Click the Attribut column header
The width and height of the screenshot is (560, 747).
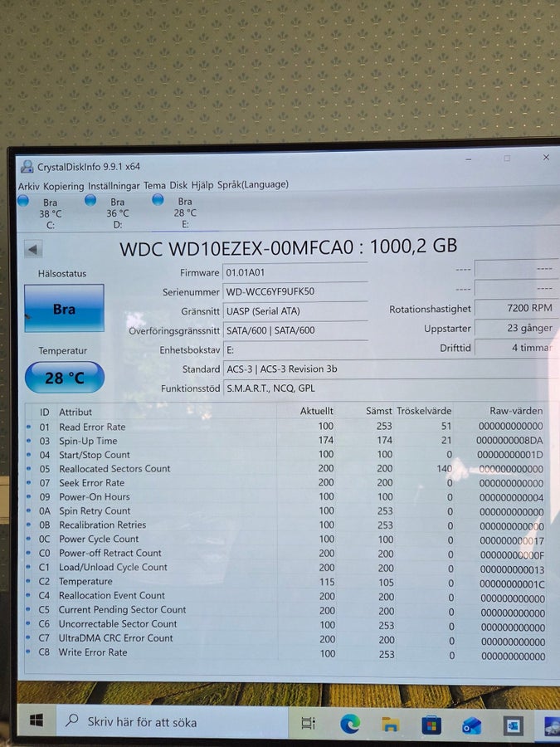coord(75,412)
